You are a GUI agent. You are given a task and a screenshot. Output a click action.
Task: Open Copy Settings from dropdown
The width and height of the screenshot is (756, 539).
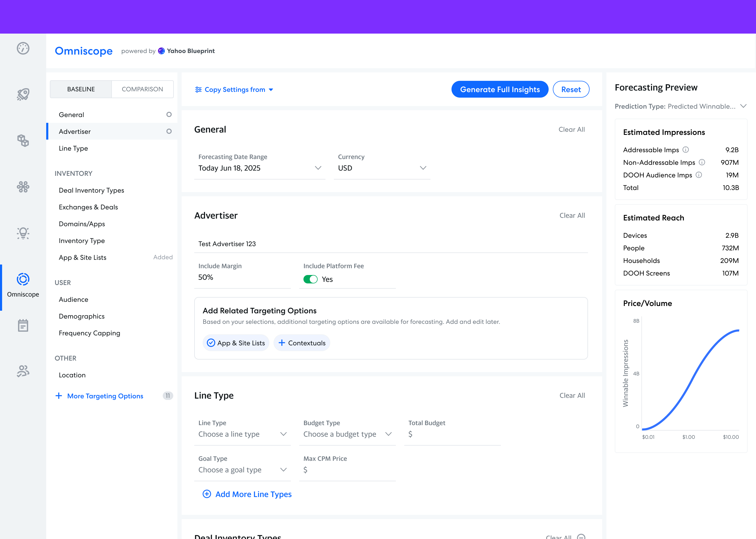[234, 89]
